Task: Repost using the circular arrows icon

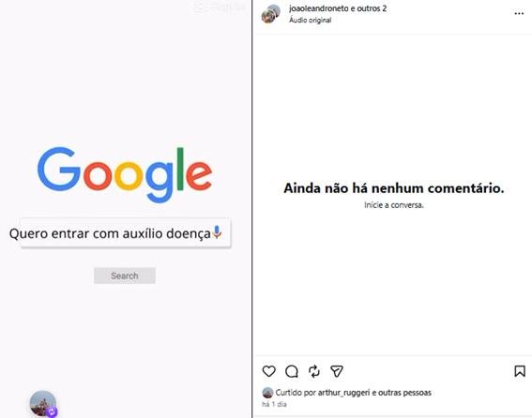Action: coord(314,371)
